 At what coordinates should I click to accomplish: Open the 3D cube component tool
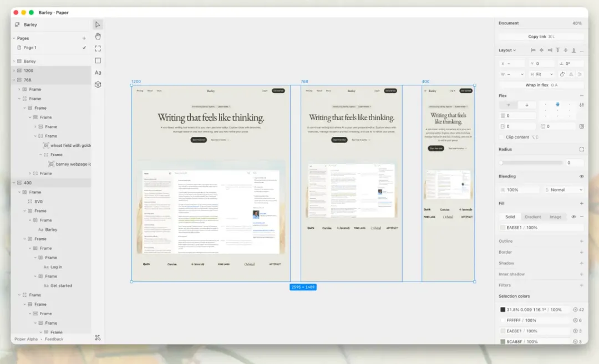tap(98, 85)
